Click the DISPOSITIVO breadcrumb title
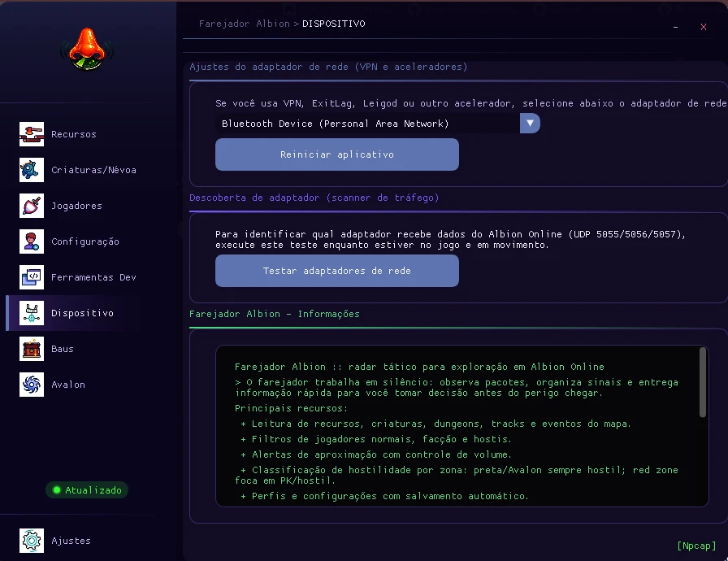 [334, 24]
